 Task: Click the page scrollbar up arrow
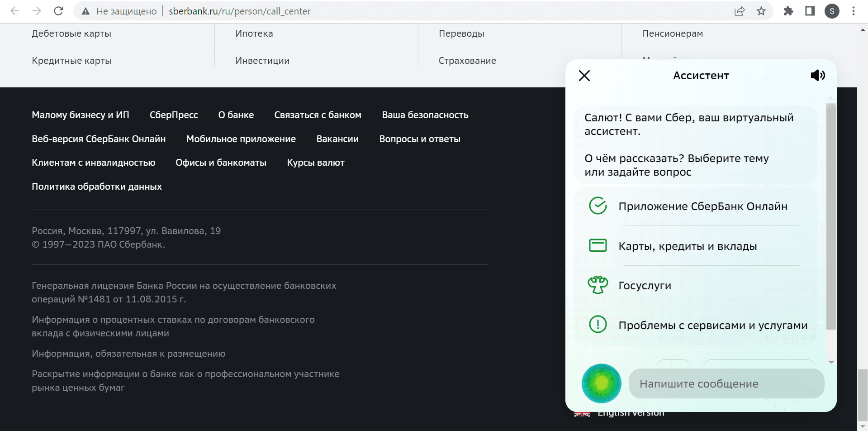click(863, 30)
